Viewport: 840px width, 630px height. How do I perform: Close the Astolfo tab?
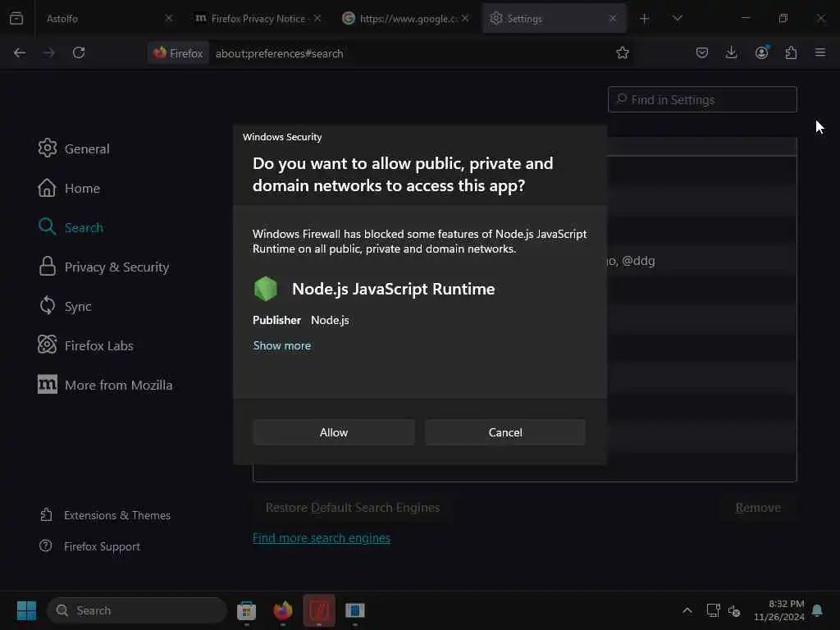[169, 18]
